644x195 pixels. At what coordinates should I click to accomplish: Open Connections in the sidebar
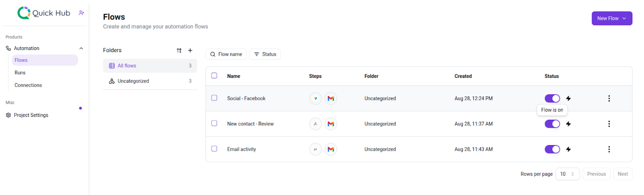pyautogui.click(x=28, y=85)
